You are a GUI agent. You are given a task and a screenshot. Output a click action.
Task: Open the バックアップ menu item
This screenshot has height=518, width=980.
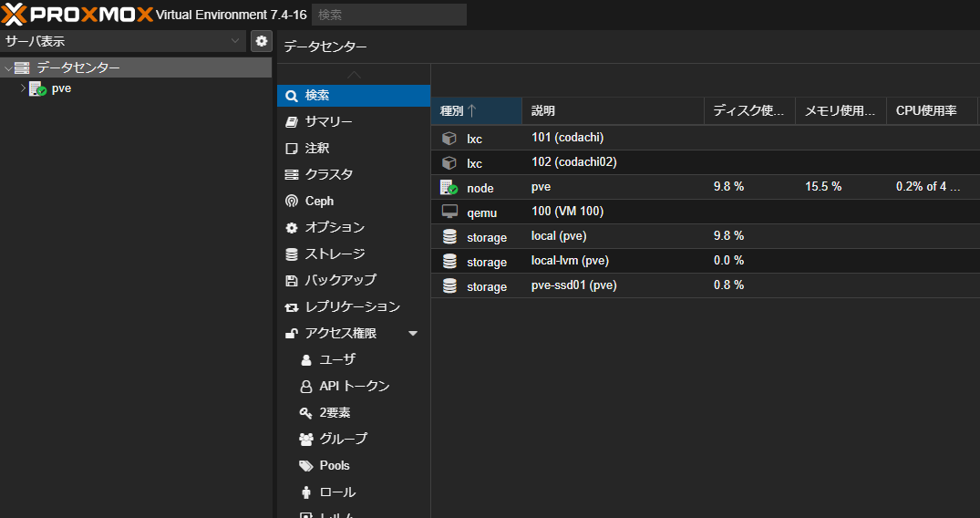354,280
